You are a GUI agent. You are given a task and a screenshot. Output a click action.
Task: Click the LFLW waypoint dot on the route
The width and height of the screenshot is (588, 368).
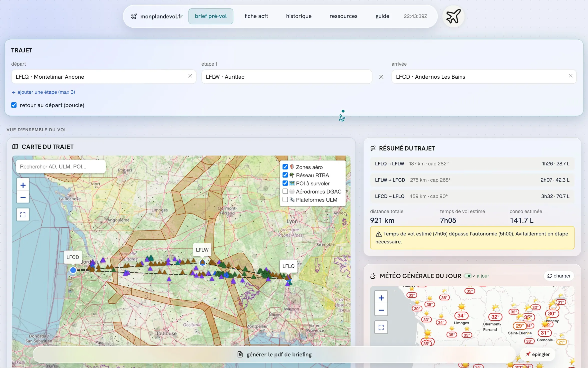(x=202, y=263)
